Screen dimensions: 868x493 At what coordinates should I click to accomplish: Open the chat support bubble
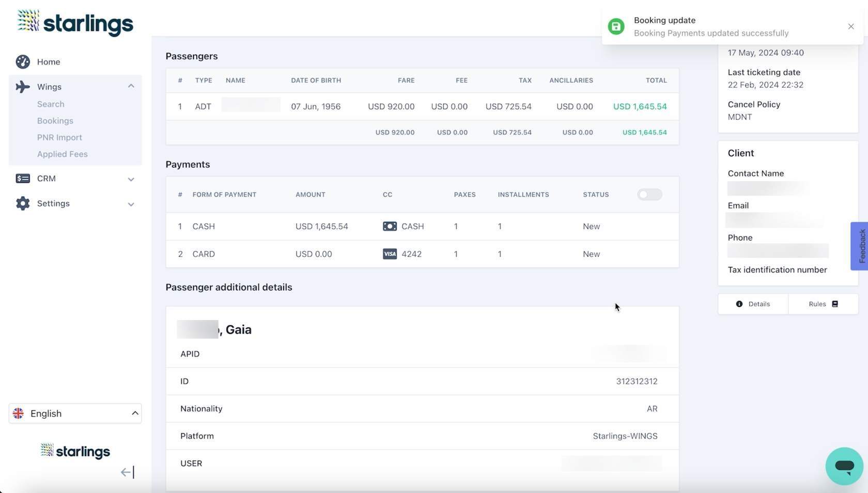pos(844,466)
